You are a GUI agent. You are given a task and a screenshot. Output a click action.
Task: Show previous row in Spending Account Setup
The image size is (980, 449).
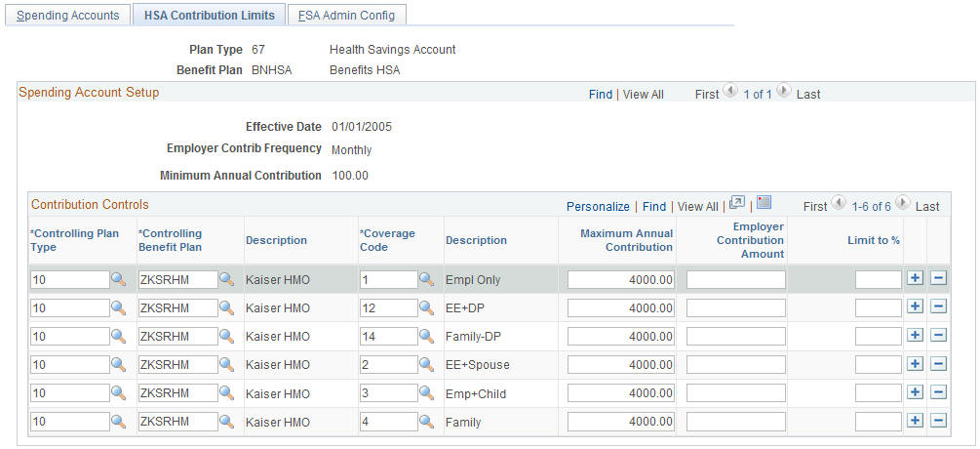[x=730, y=92]
